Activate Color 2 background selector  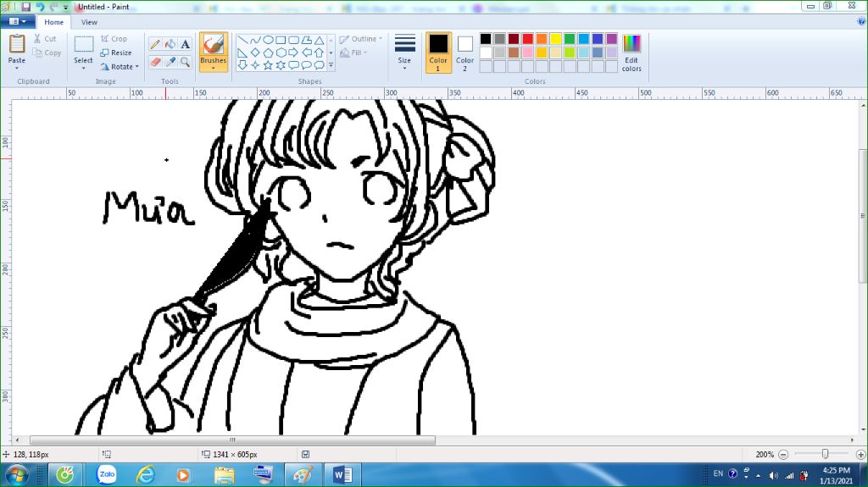tap(465, 53)
